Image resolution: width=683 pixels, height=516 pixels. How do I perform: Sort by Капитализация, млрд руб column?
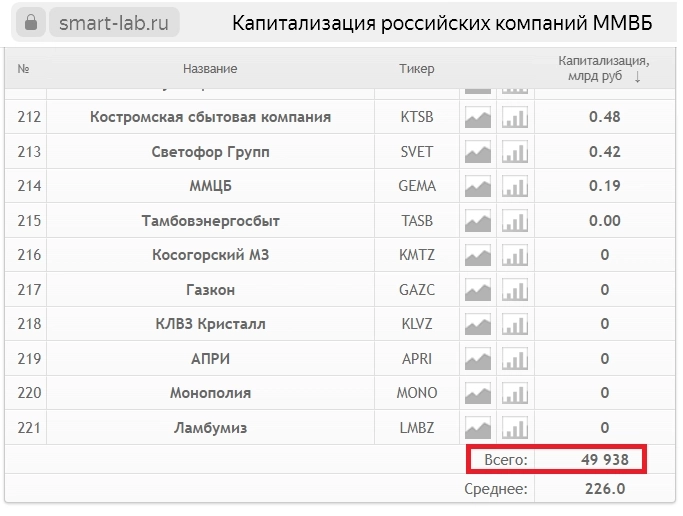(x=604, y=68)
